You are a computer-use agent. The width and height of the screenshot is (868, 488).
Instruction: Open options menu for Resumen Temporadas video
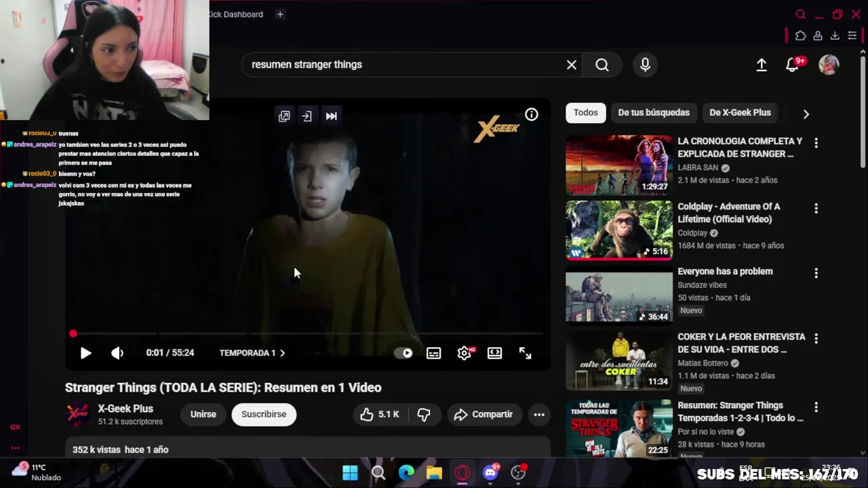816,407
